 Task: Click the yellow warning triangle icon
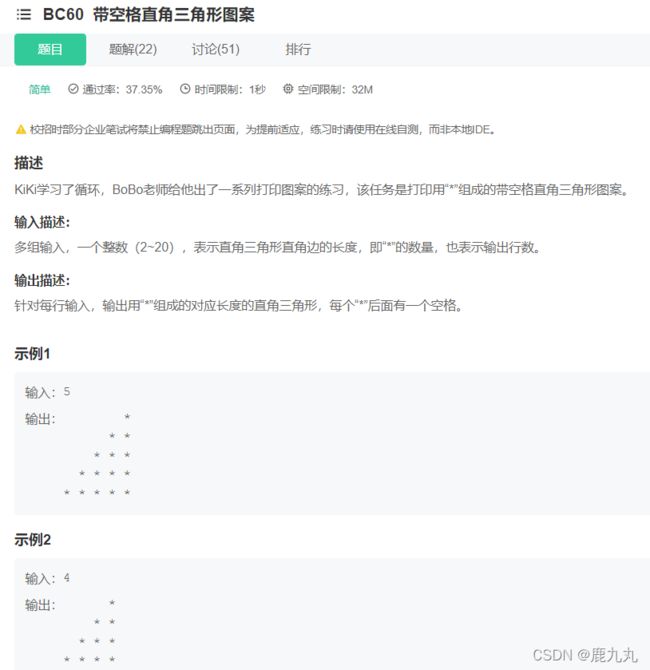[x=20, y=130]
